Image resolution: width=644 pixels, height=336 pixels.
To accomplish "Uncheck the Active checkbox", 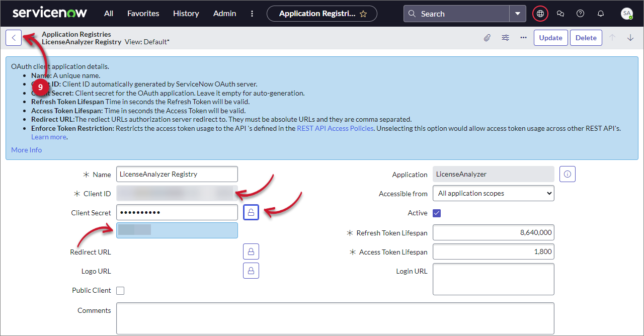I will (436, 213).
